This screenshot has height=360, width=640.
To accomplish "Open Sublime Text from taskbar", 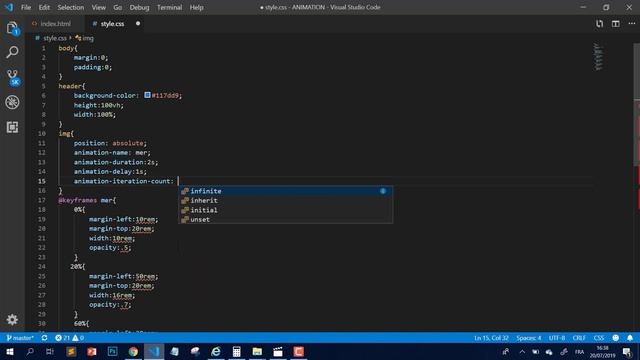I will [x=71, y=351].
